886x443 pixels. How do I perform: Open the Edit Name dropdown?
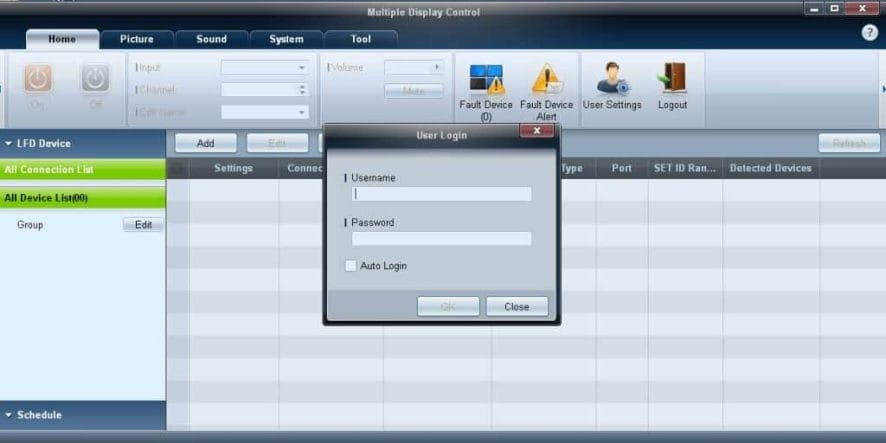265,112
